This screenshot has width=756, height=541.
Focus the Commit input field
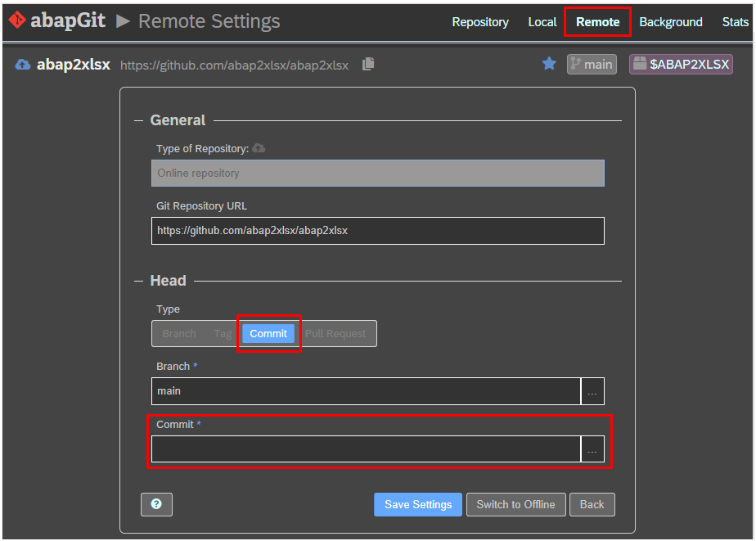pyautogui.click(x=366, y=449)
